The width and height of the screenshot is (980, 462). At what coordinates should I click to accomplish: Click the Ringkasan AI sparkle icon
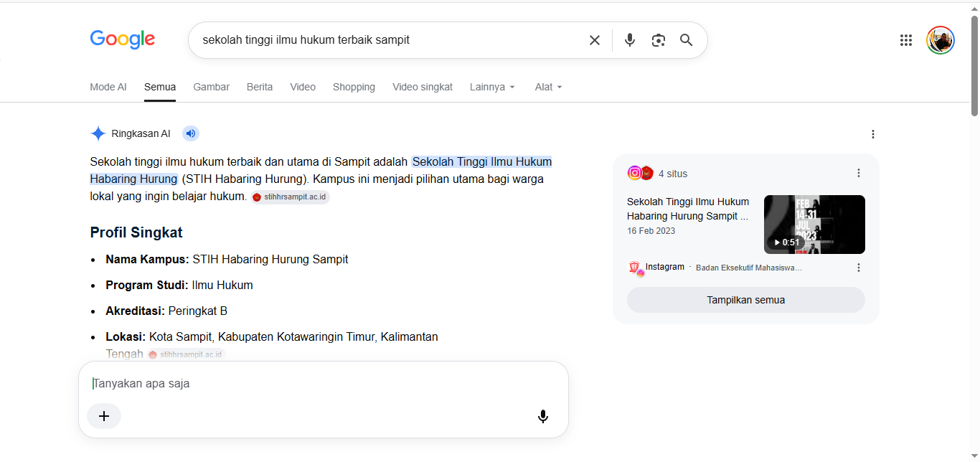click(98, 133)
